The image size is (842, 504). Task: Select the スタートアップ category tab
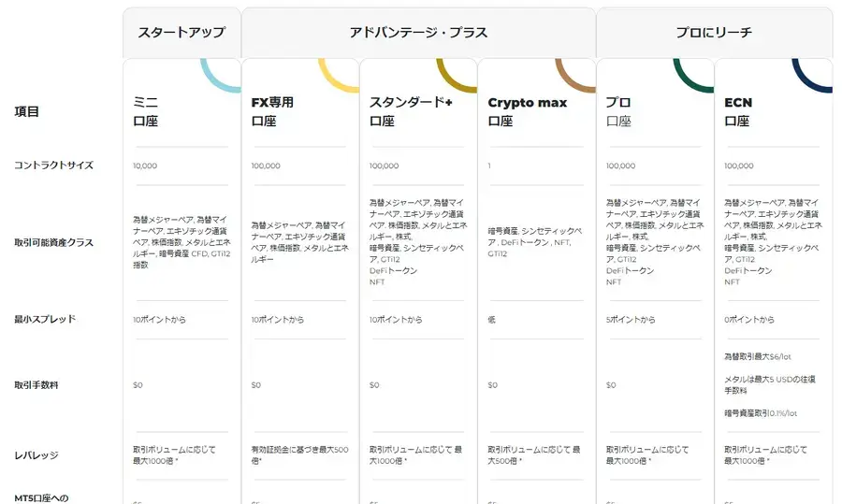click(181, 32)
